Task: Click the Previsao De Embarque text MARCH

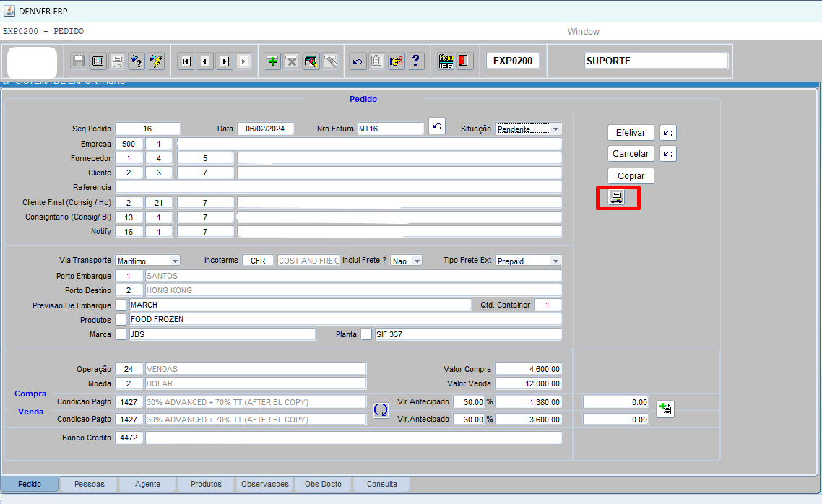Action: pyautogui.click(x=300, y=305)
